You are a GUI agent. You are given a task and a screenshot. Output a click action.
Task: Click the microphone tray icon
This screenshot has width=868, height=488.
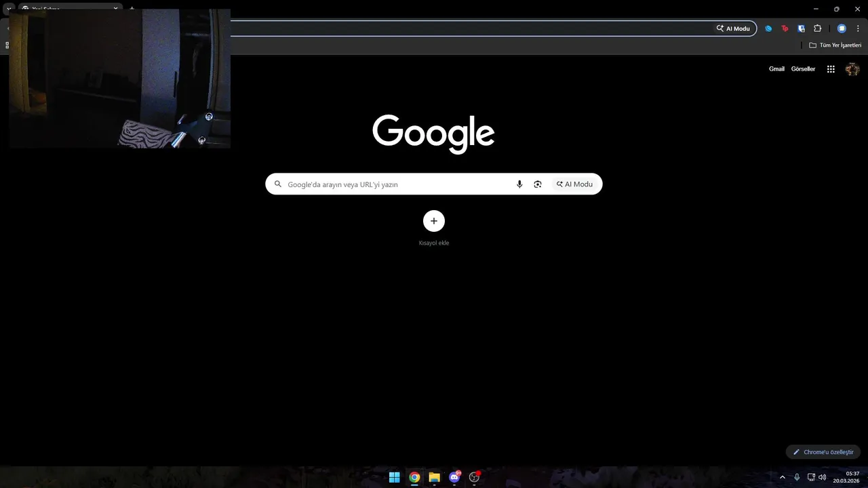797,477
